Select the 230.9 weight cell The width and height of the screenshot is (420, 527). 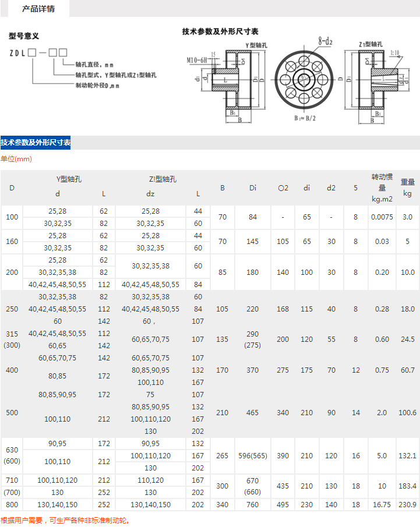(x=407, y=505)
